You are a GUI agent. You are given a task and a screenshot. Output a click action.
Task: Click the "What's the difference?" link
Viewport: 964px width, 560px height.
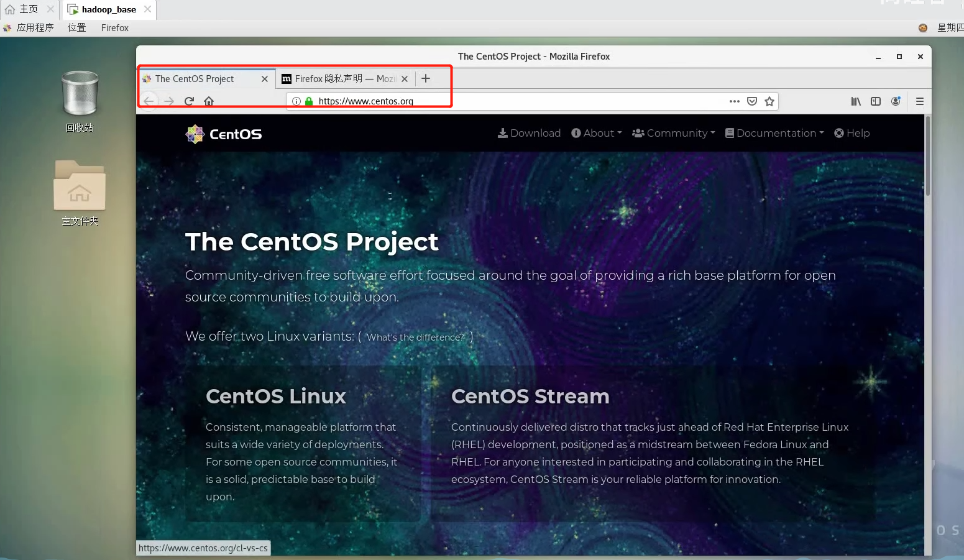[x=415, y=337]
